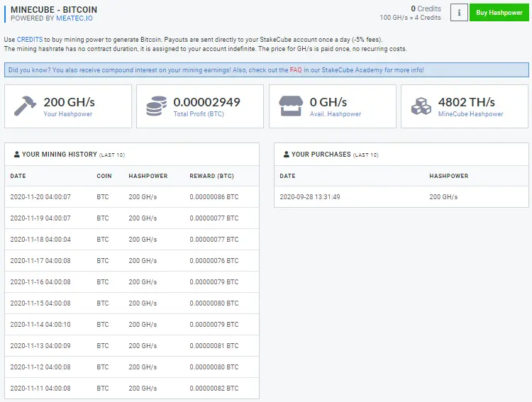The height and width of the screenshot is (402, 532).
Task: Click the info icon button near Buy Hashpower
Action: click(459, 13)
